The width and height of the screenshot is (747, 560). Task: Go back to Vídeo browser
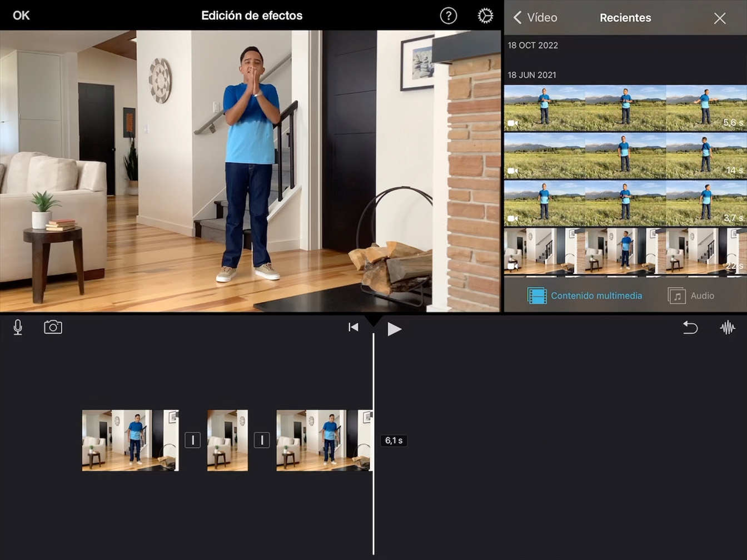pos(535,18)
